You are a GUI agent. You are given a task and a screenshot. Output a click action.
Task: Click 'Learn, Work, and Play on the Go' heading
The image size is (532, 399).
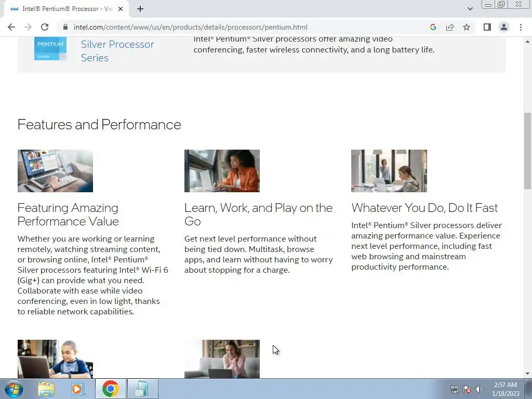(x=259, y=215)
